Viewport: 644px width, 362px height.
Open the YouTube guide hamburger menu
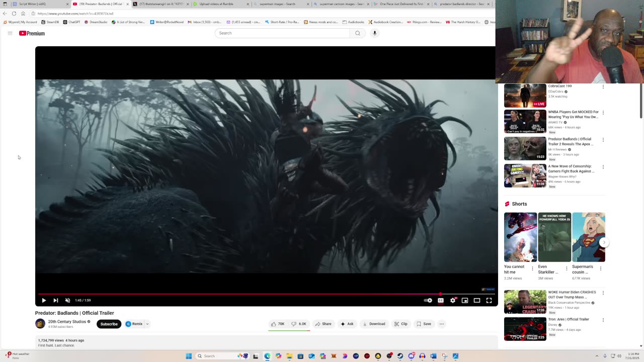[x=10, y=33]
